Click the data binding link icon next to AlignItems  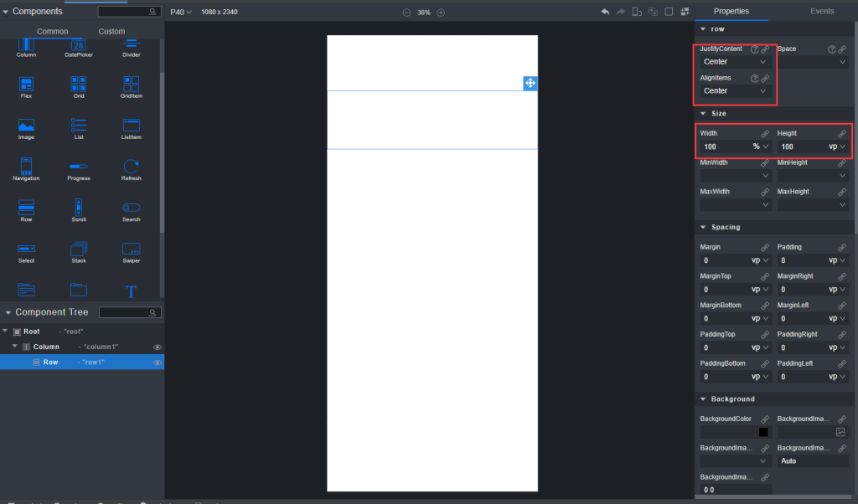coord(766,78)
